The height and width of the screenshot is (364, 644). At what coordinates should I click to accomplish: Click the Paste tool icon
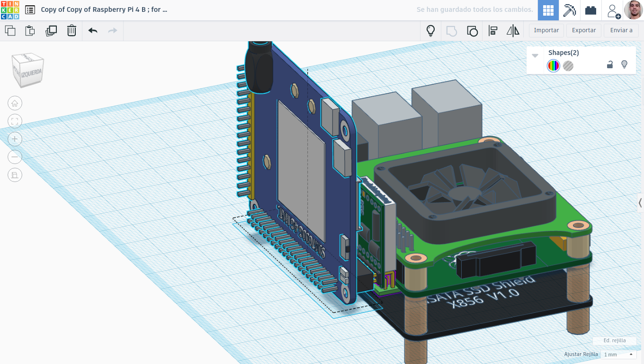pos(30,31)
